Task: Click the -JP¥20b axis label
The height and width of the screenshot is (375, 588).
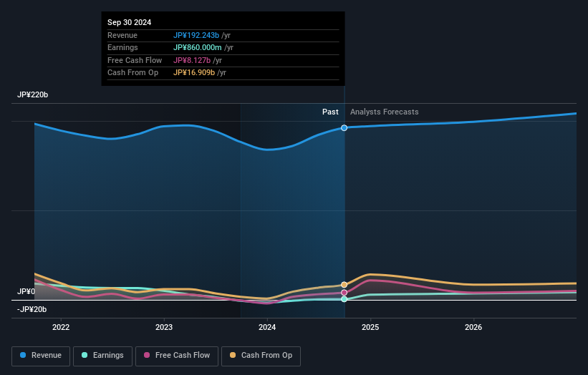Action: pos(32,309)
